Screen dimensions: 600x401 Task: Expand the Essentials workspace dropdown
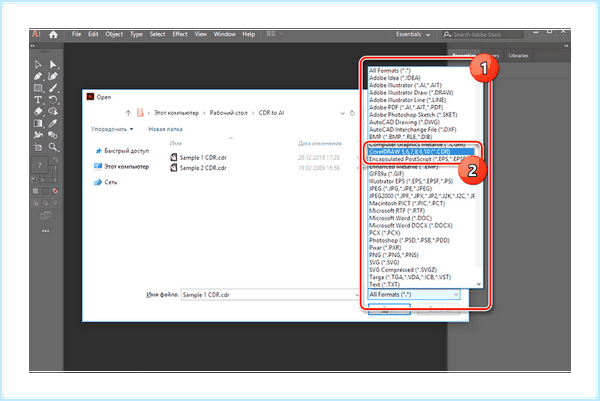tap(413, 34)
